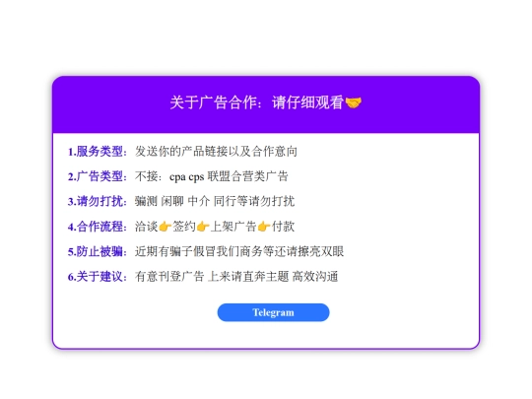The image size is (532, 399).
Task: Click the word 付款 in the workflow line
Action: tap(283, 227)
